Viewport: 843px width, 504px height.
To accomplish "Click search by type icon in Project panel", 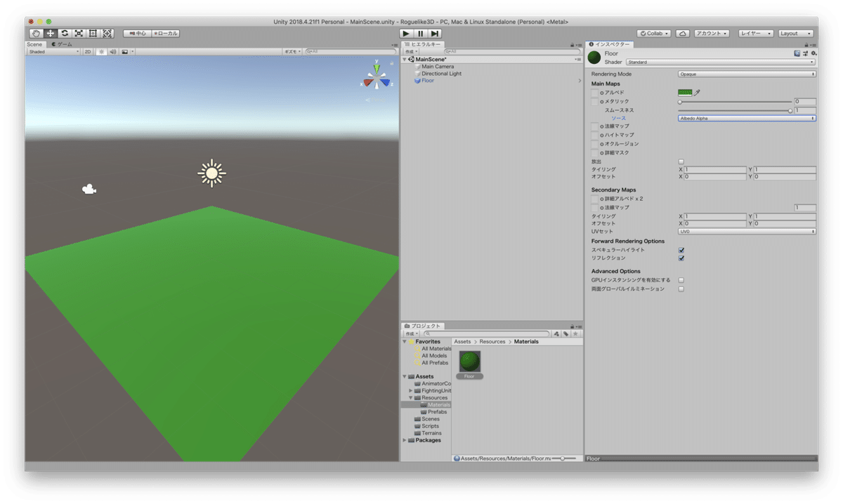I will 556,334.
